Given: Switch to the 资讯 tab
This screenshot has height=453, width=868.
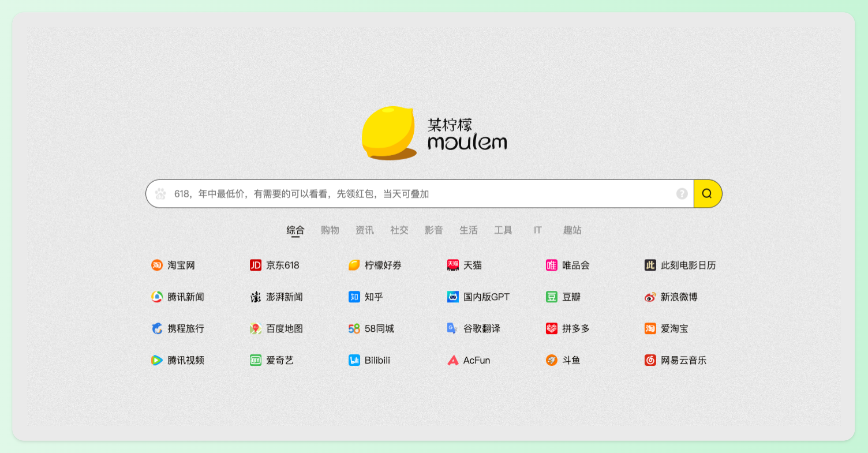Looking at the screenshot, I should pos(365,230).
